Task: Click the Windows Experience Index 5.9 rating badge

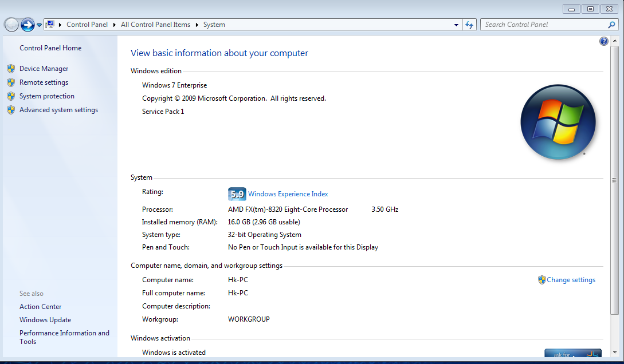Action: (x=237, y=194)
